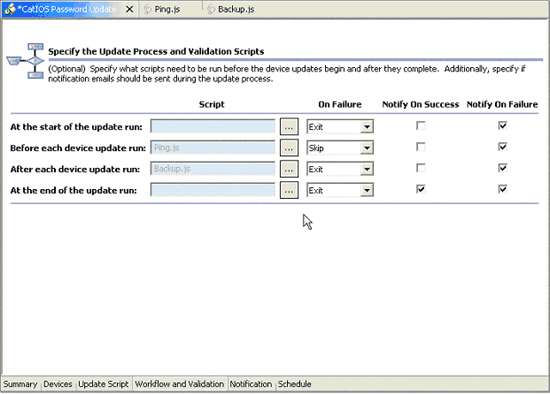Click the 'On Failure' column header

point(340,105)
